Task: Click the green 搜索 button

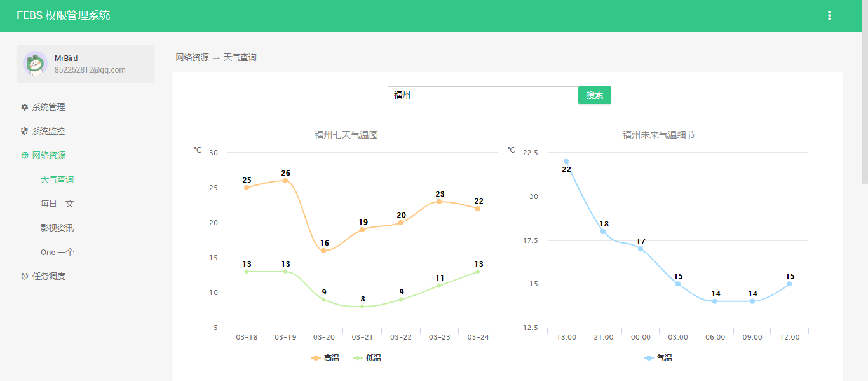Action: click(x=595, y=95)
